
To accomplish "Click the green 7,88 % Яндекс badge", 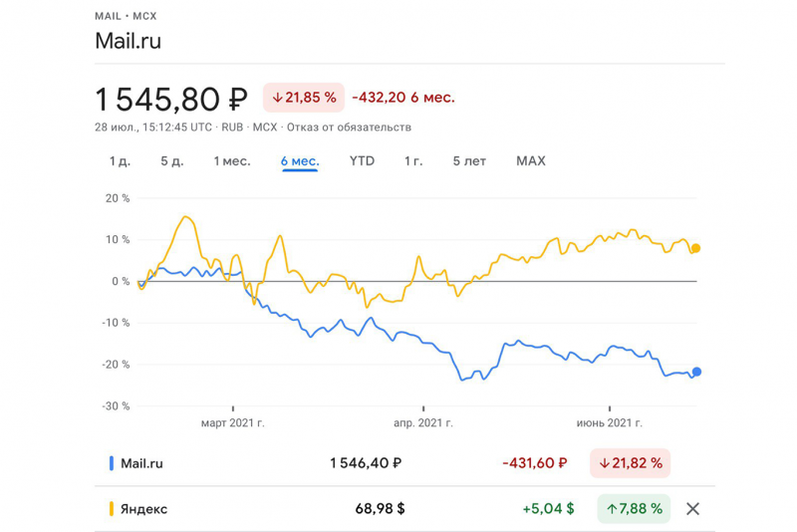I will click(634, 509).
